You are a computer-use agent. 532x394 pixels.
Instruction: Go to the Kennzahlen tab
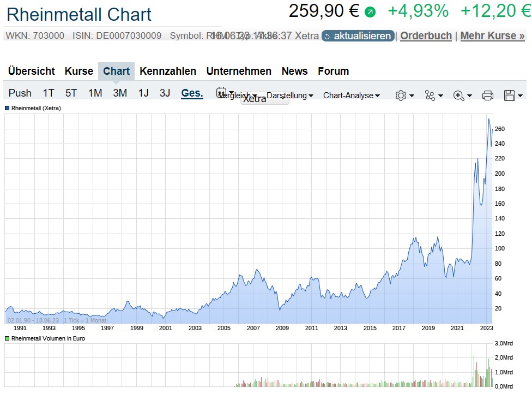click(168, 71)
